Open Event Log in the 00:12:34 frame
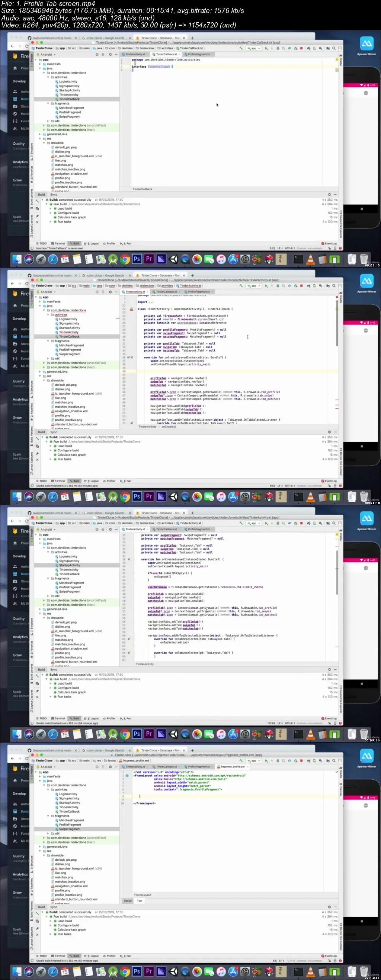Image resolution: width=381 pixels, height=980 pixels. point(329,955)
